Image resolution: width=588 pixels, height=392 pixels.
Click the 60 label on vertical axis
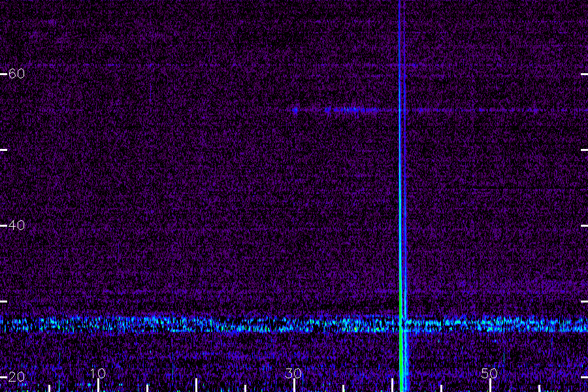tap(16, 74)
